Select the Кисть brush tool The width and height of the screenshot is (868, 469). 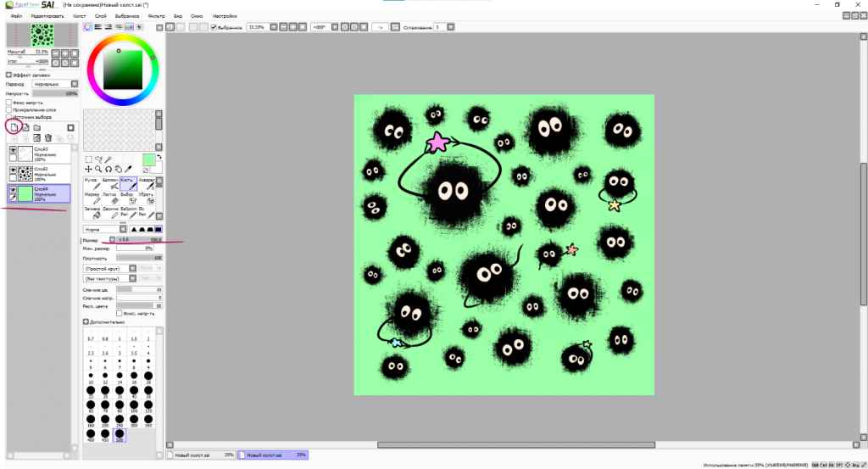(128, 184)
